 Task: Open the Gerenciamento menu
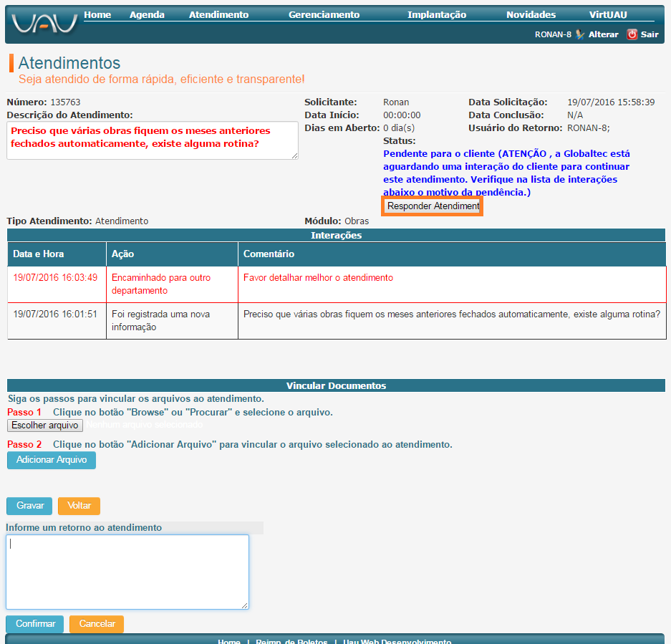pos(324,14)
